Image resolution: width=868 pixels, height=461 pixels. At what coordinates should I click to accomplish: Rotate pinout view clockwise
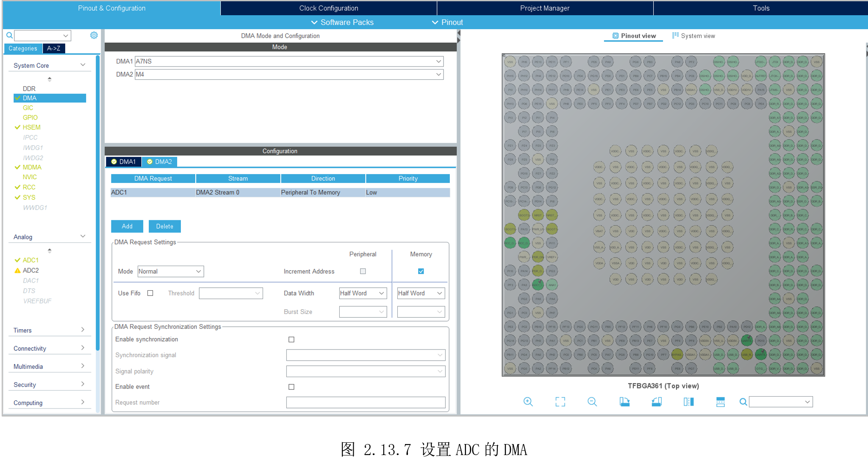624,402
